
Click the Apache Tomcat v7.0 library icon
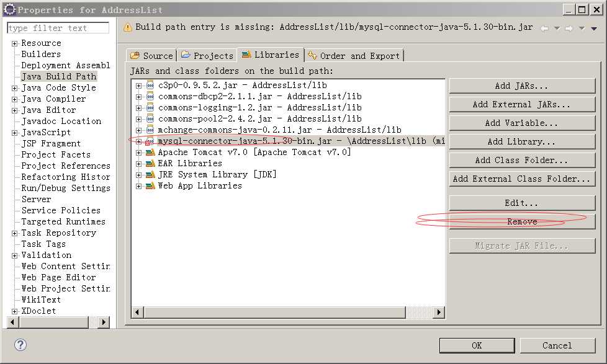coord(150,153)
